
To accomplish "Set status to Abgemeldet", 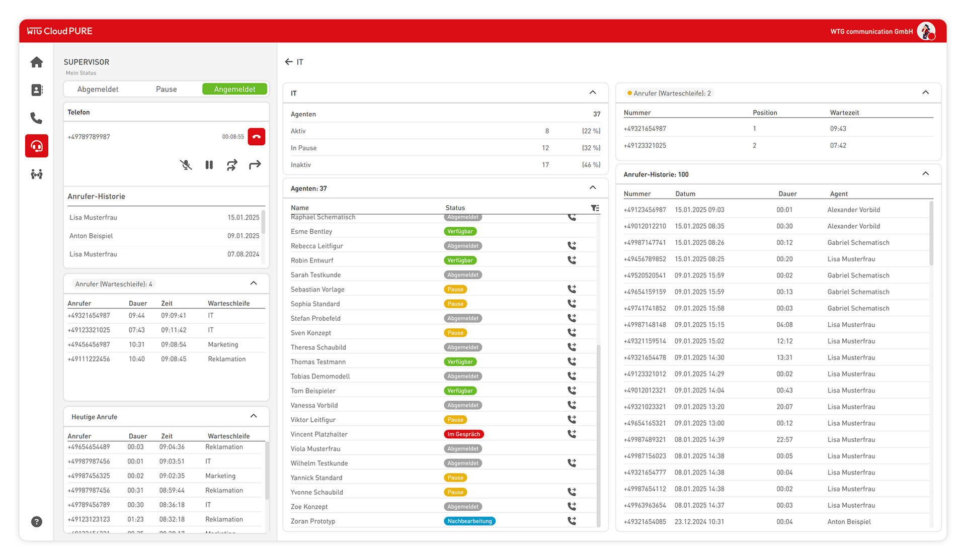I will click(x=98, y=89).
